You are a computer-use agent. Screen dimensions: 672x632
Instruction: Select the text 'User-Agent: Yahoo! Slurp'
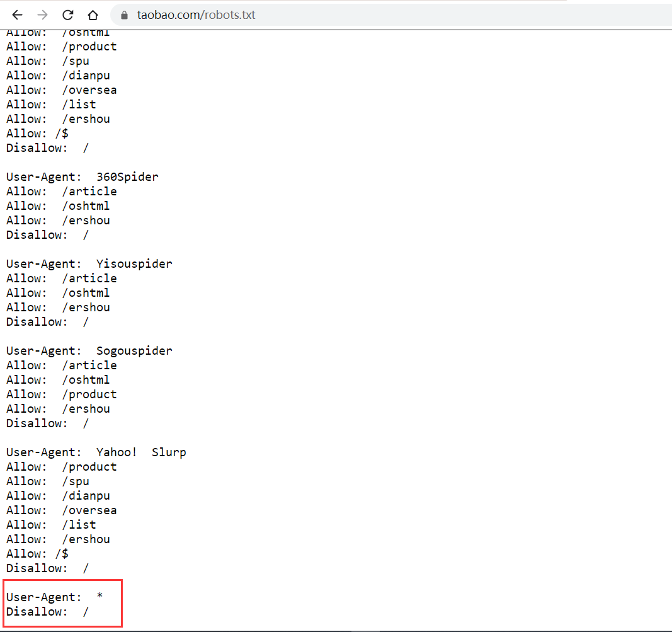point(96,452)
